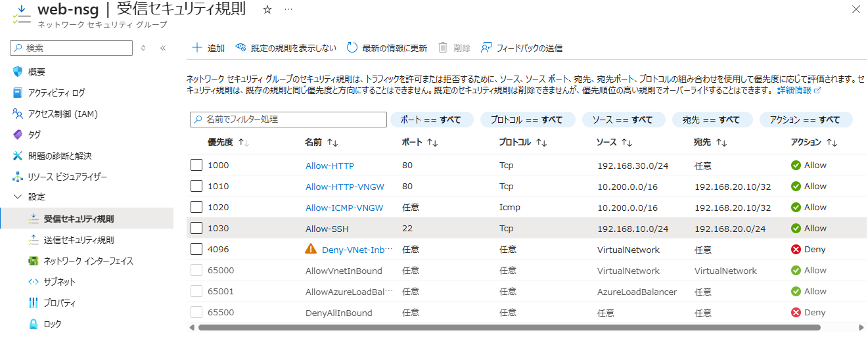
Task: Click the refresh latest information icon
Action: click(352, 48)
